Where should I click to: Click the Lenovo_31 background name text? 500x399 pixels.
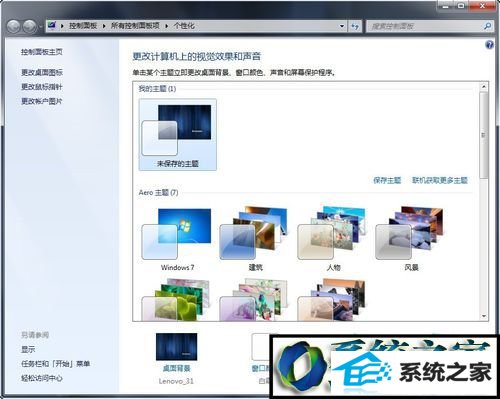pos(176,381)
